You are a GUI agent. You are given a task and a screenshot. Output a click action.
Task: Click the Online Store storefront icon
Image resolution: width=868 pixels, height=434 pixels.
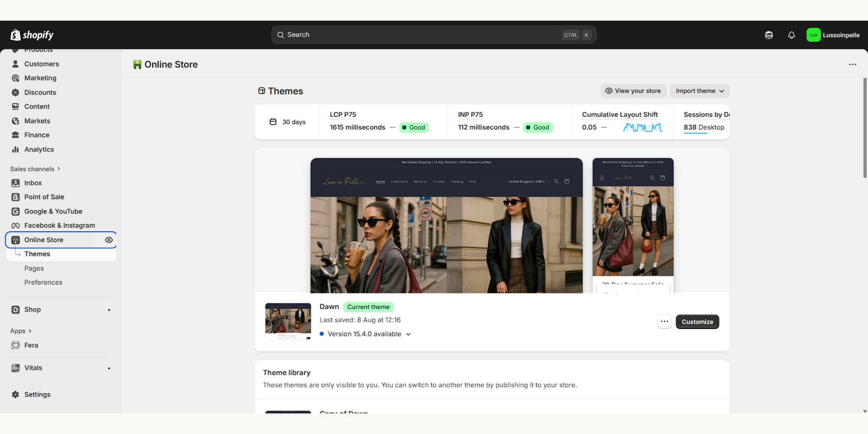[x=16, y=240]
